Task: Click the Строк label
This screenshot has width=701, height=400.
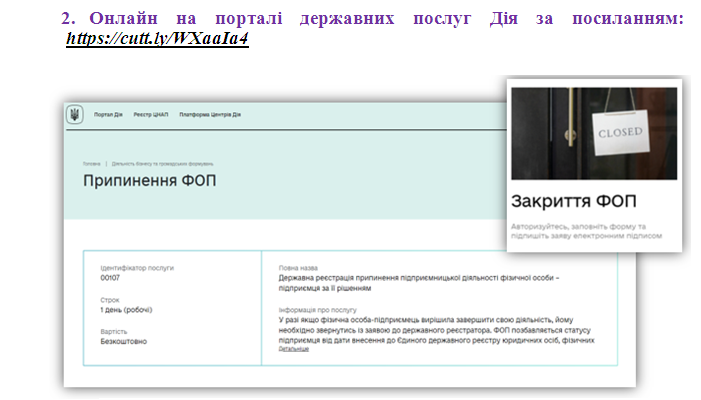Action: click(x=110, y=300)
